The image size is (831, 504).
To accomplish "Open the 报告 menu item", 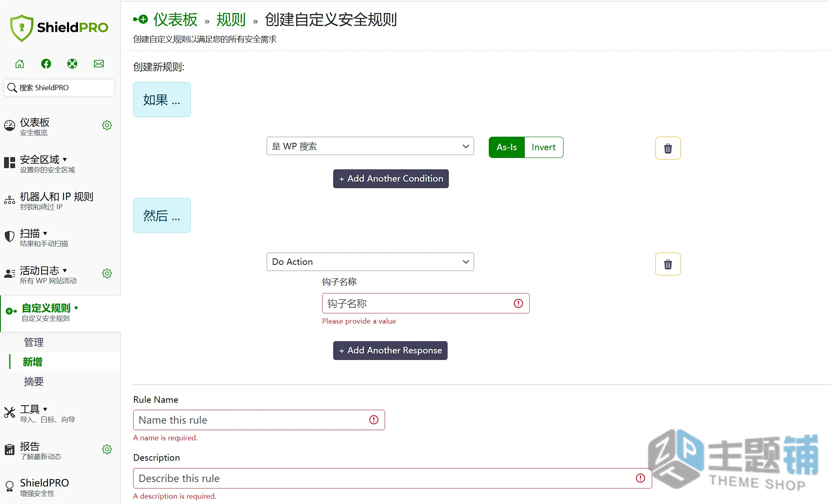I will coord(40,450).
